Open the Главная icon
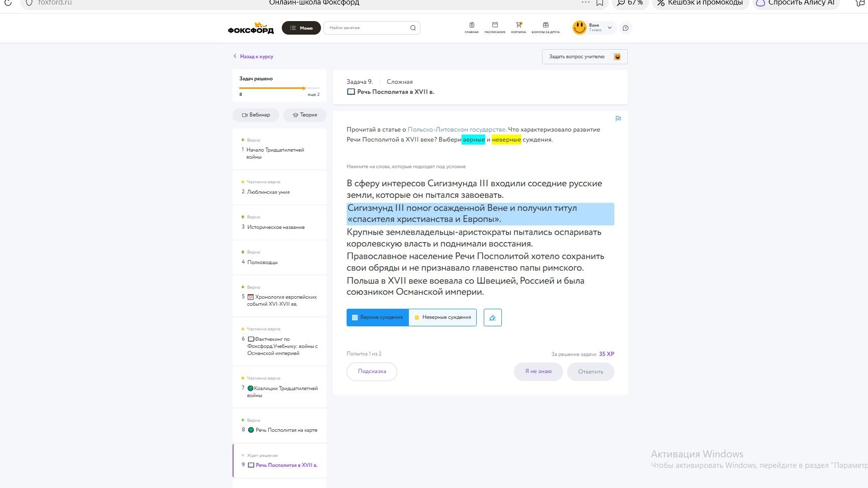 pos(472,28)
